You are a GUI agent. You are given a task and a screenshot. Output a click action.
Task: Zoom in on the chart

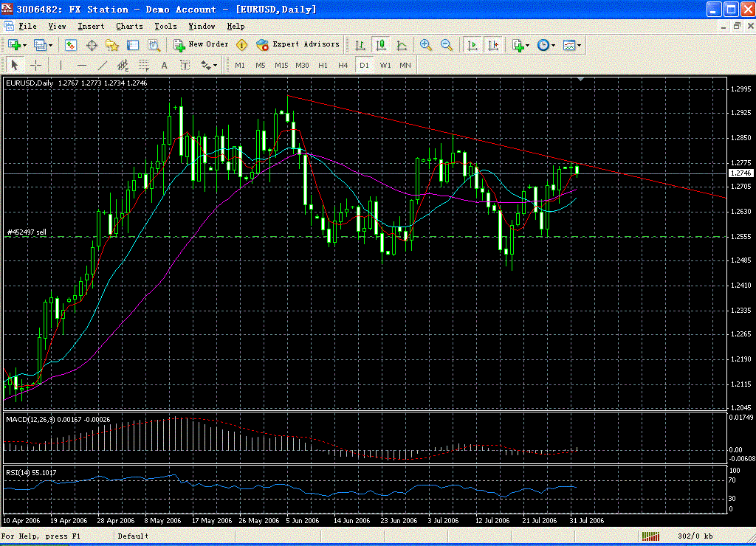point(425,45)
